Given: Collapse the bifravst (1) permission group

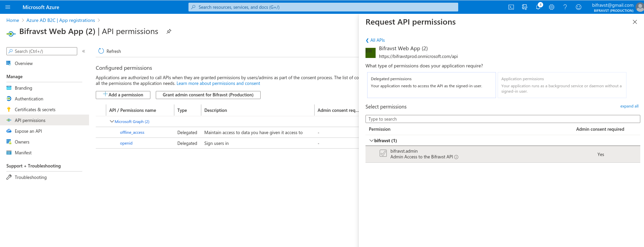Looking at the screenshot, I should (x=372, y=141).
